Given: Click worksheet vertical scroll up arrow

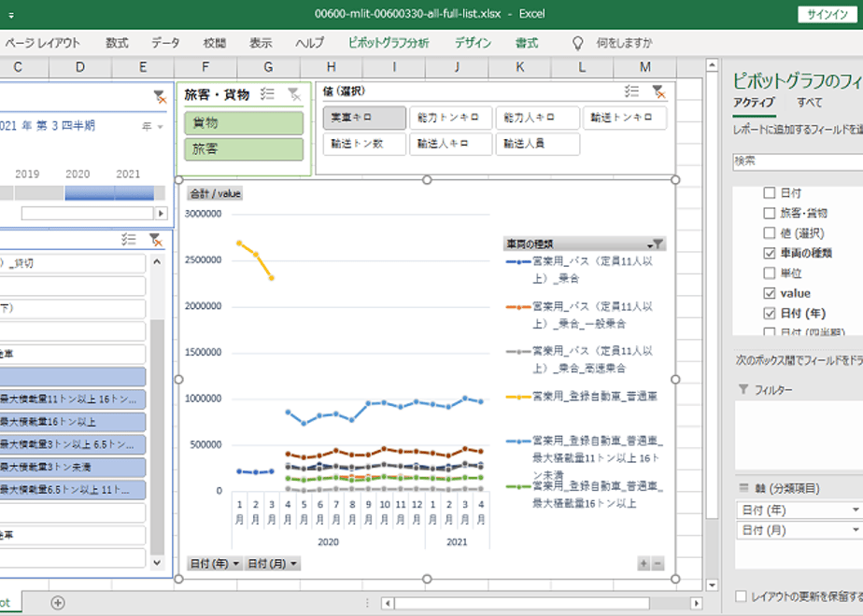Looking at the screenshot, I should (712, 65).
